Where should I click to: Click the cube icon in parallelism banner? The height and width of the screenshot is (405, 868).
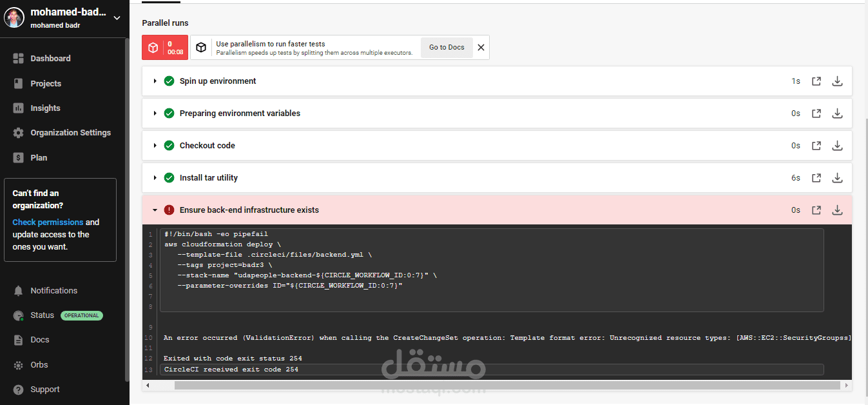click(201, 48)
